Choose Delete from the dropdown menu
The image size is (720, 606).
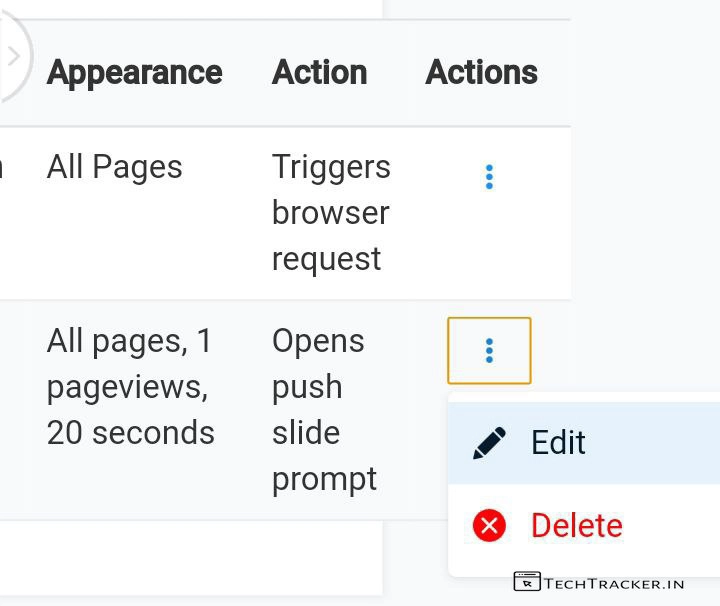[576, 525]
